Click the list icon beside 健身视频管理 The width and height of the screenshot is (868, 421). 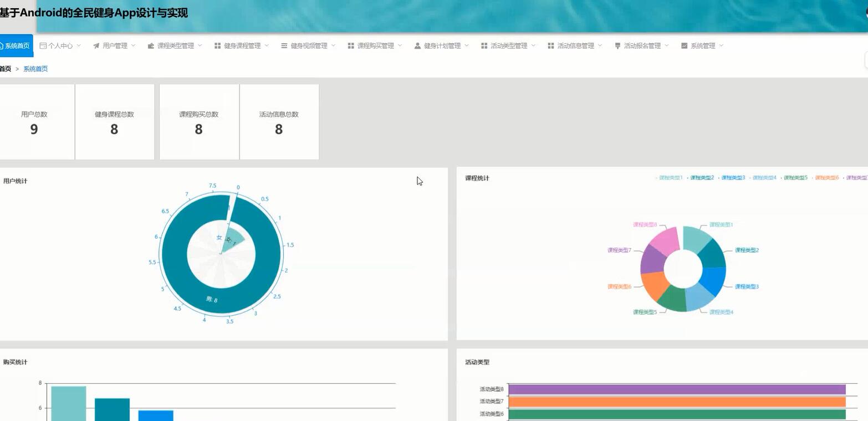[284, 46]
